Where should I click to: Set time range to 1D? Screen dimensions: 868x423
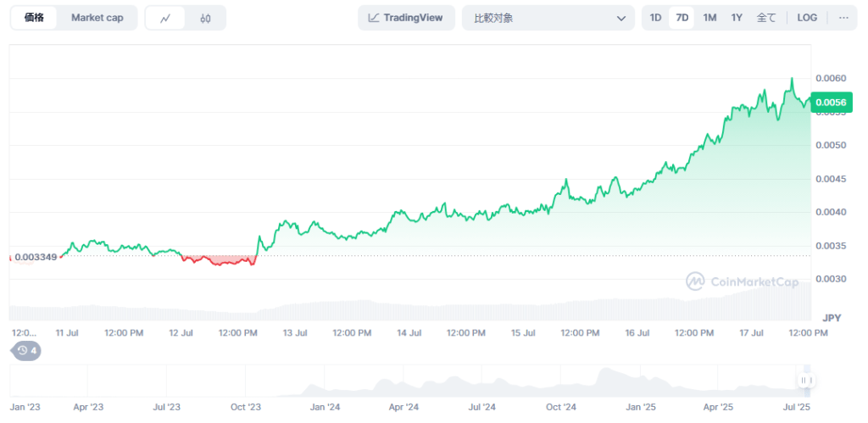(x=655, y=18)
